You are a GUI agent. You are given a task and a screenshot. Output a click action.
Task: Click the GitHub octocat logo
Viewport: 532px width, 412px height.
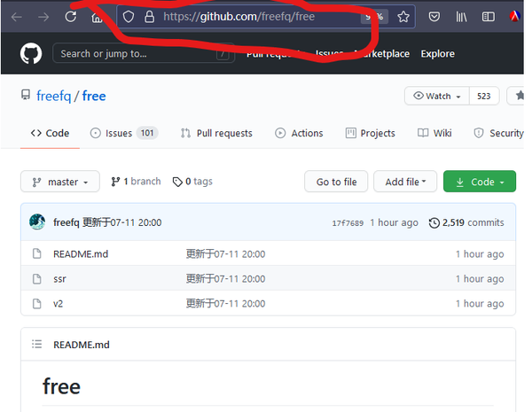pyautogui.click(x=31, y=53)
